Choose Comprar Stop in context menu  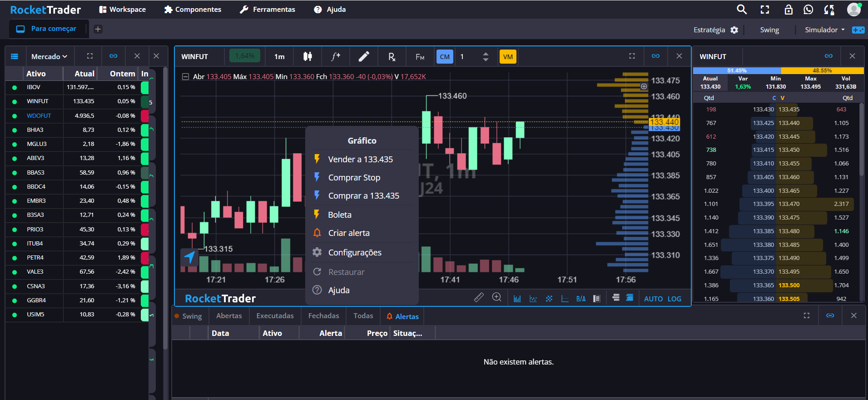coord(362,177)
